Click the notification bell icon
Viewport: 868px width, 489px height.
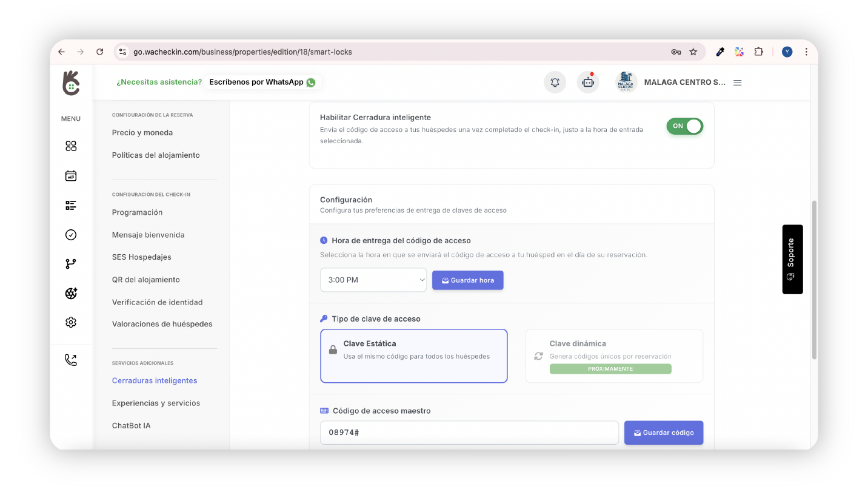555,83
